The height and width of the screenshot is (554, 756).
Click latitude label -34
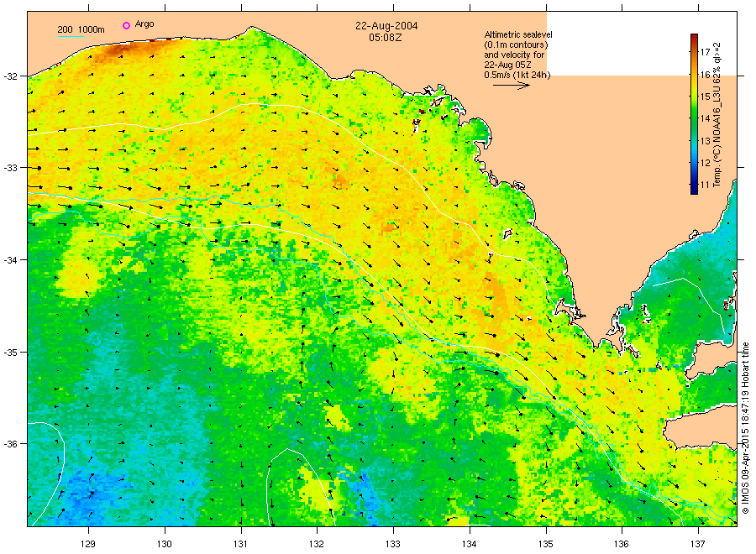9,259
